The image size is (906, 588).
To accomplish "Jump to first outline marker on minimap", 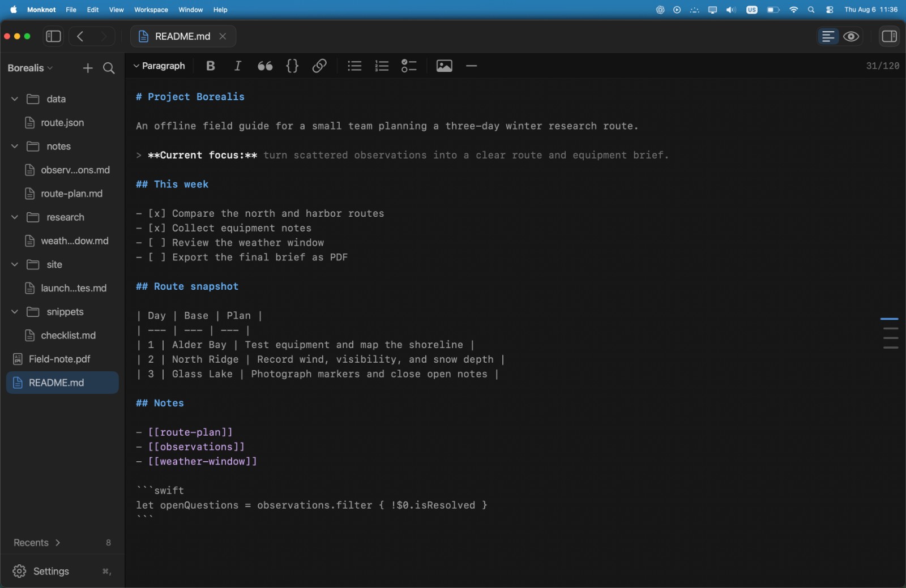I will click(889, 319).
